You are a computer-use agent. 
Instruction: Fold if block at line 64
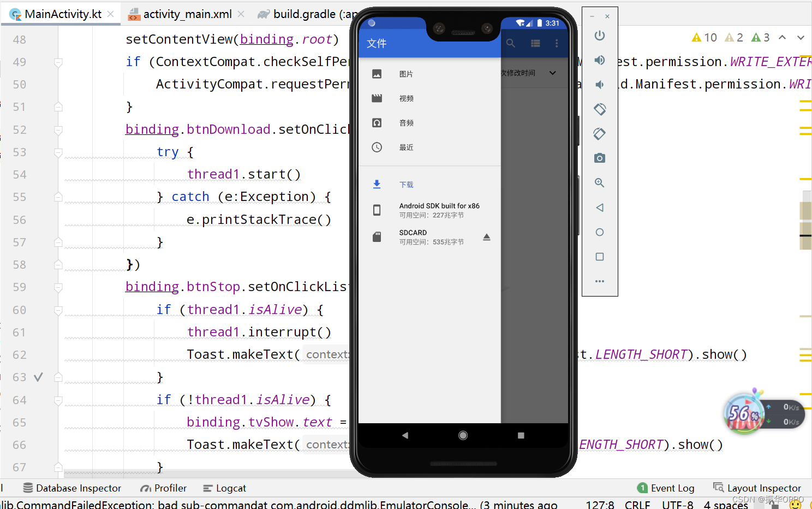[58, 400]
